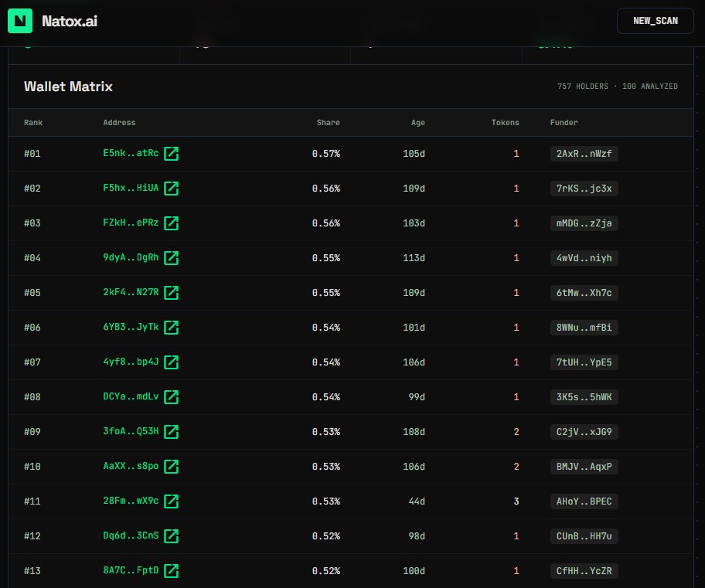Click the 99d age value
This screenshot has width=705, height=588.
tap(417, 397)
